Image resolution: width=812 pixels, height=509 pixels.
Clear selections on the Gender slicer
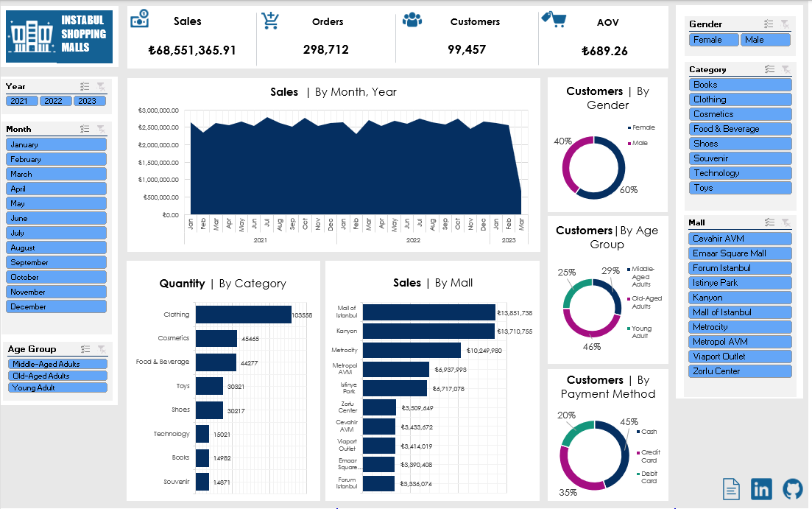785,24
